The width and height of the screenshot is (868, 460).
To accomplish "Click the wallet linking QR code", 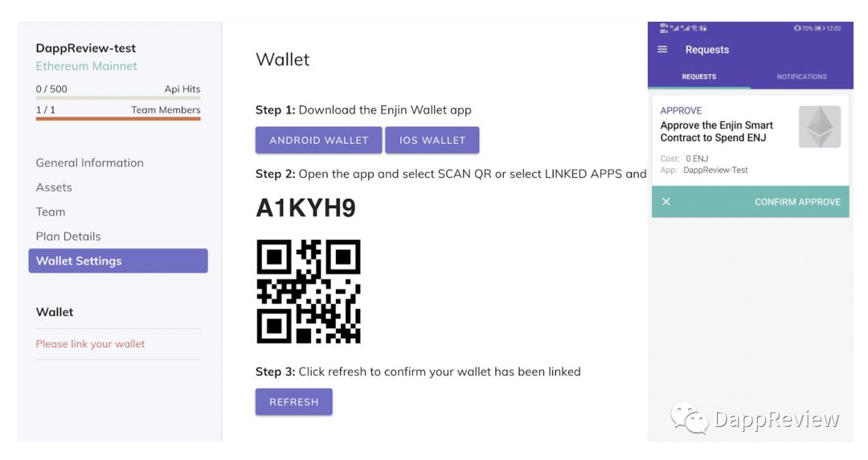I will [309, 291].
